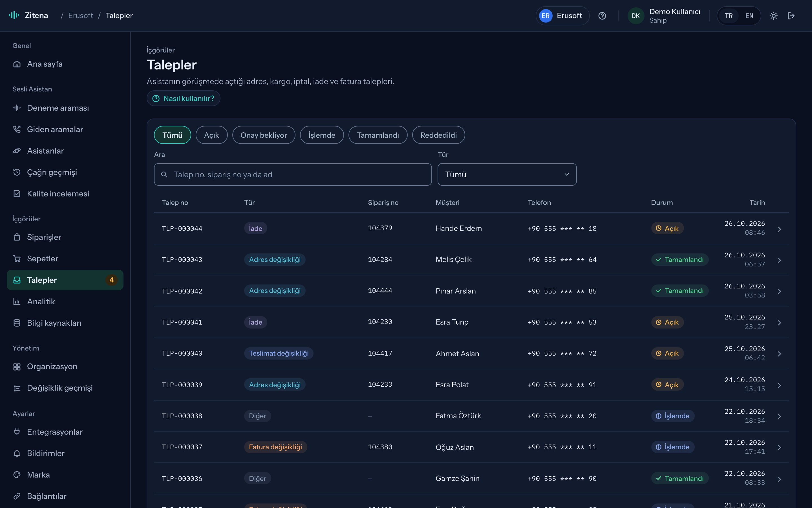
Task: Expand row TLP-000043 chevron
Action: point(779,260)
